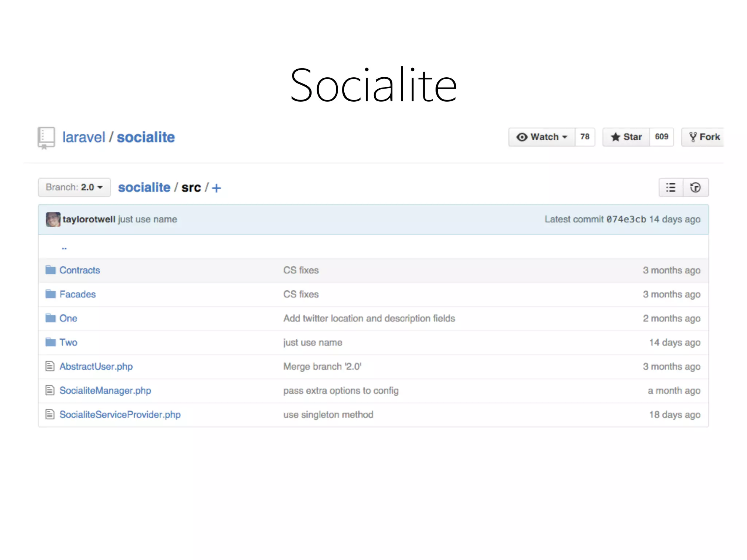Click the src breadcrumb text
The width and height of the screenshot is (747, 560).
click(x=191, y=187)
